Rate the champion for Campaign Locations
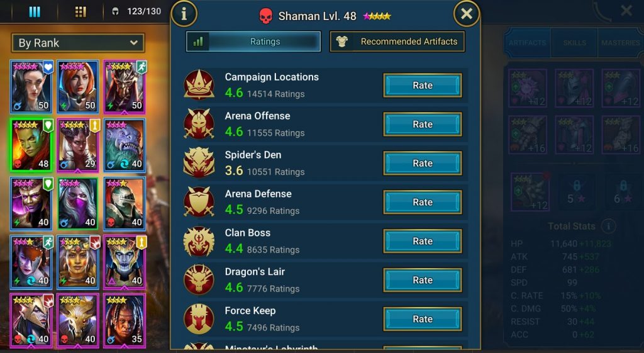The image size is (644, 353). click(423, 85)
